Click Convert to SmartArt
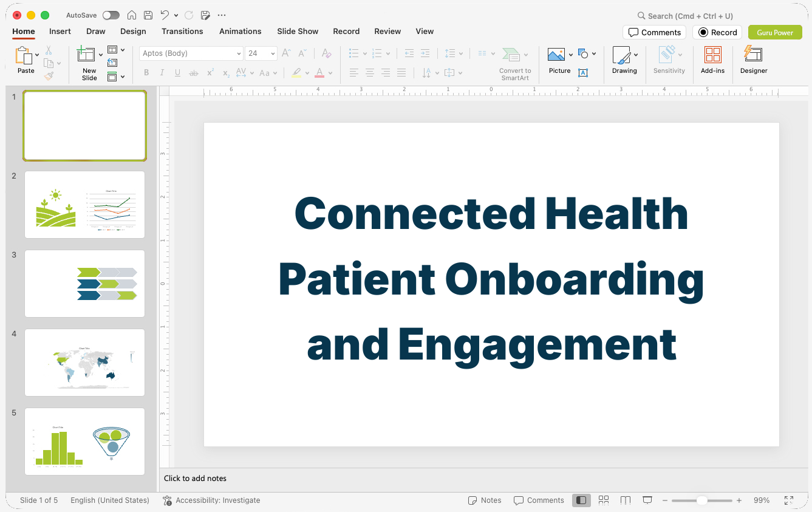812x512 pixels. [515, 64]
